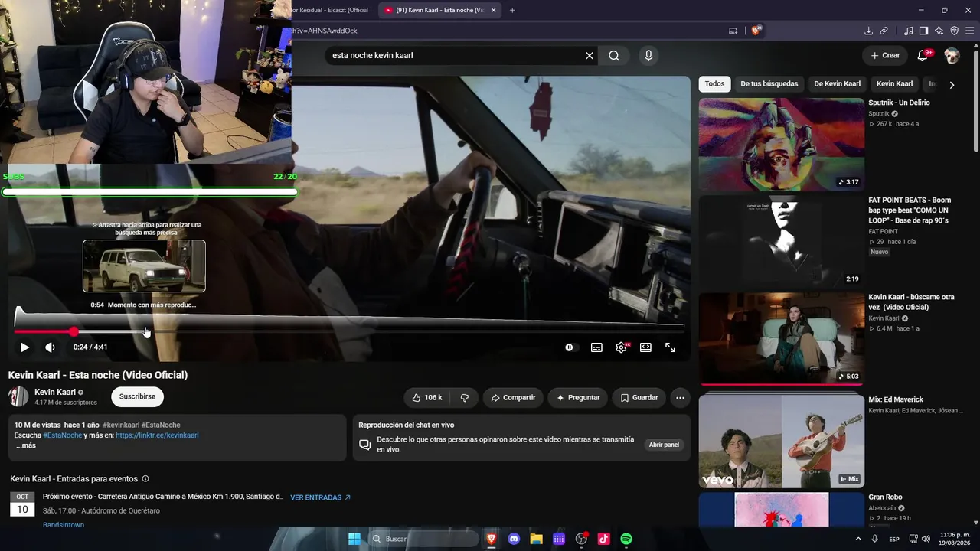Expand description with ...más
The width and height of the screenshot is (980, 551).
[x=25, y=445]
